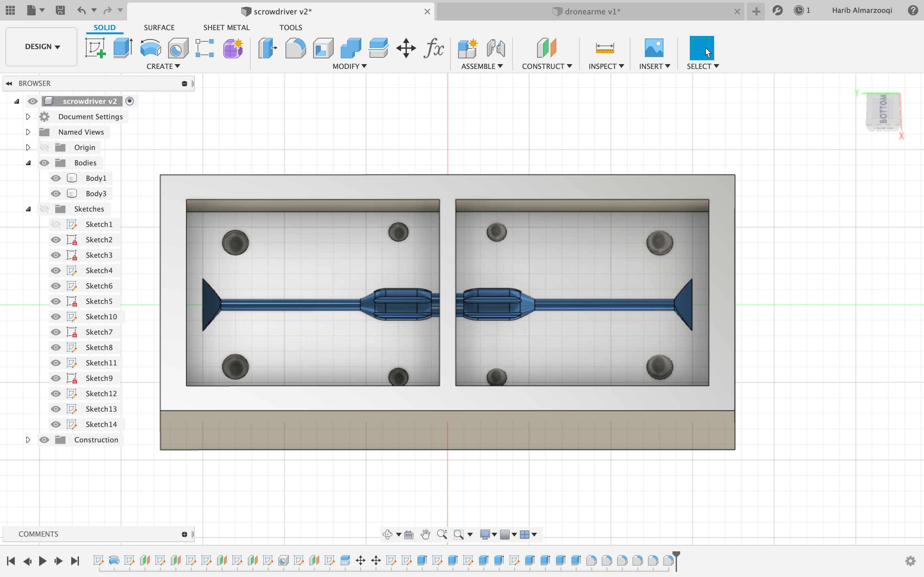Click the timeline play button
The image size is (924, 577).
(42, 561)
